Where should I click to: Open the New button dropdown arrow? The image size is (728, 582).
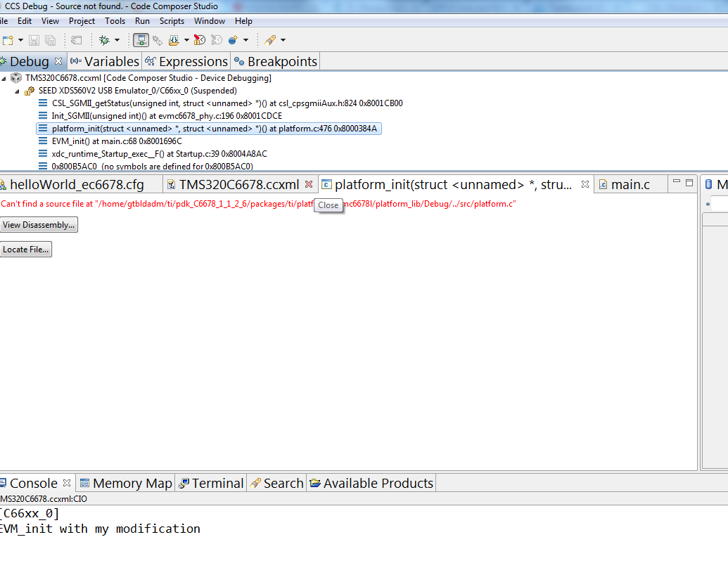click(20, 40)
